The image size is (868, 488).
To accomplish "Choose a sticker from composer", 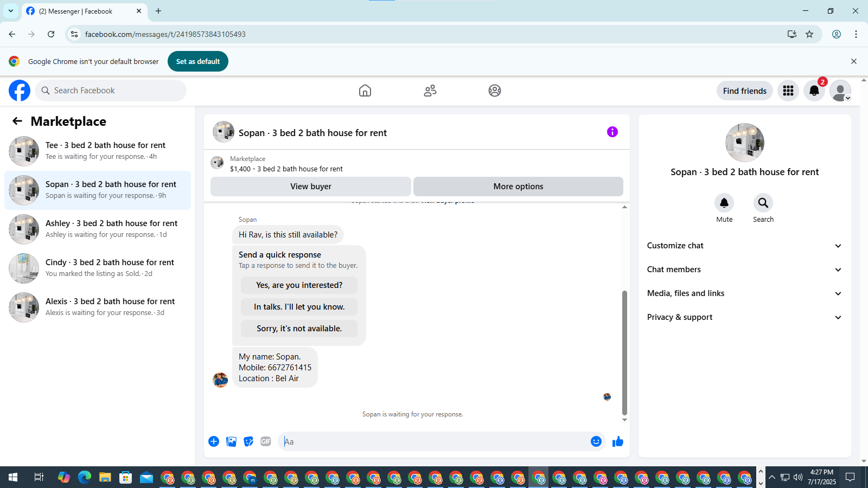I will tap(248, 441).
